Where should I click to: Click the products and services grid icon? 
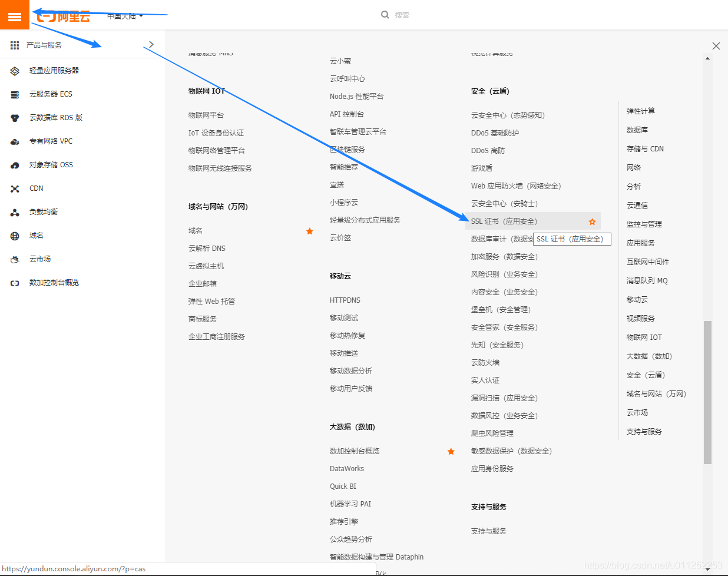pos(15,45)
